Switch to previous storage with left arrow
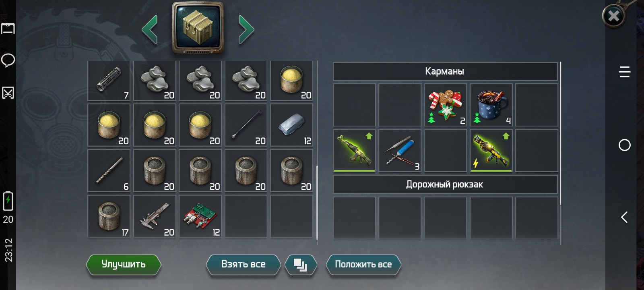644x290 pixels. (x=150, y=29)
